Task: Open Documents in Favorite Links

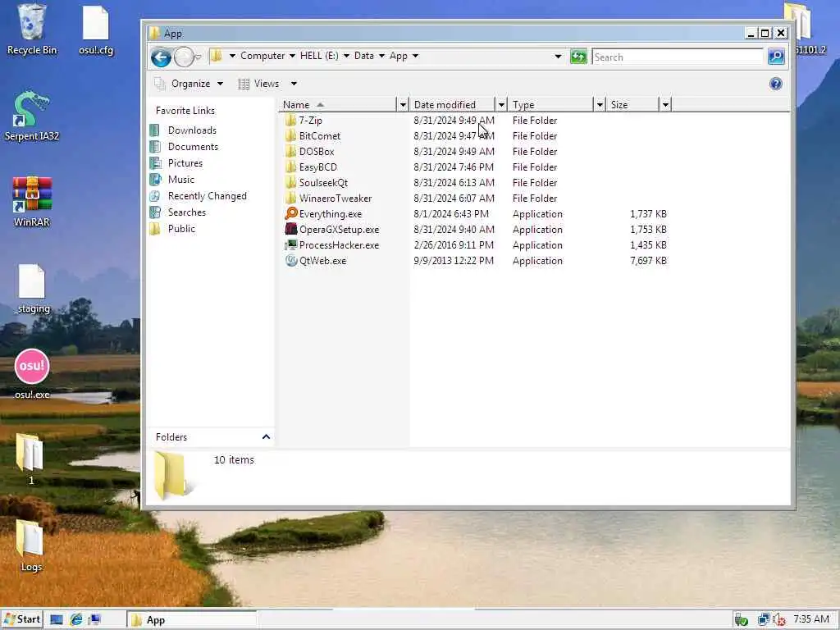Action: [x=193, y=146]
